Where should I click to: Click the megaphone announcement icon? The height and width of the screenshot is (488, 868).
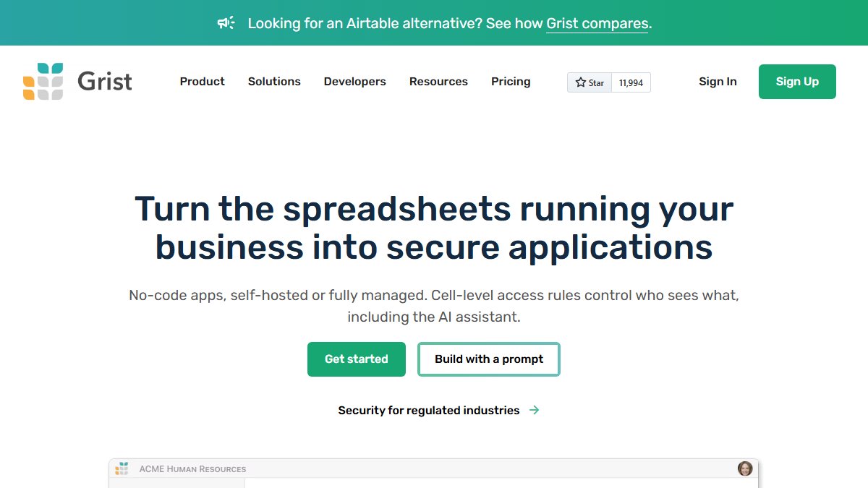tap(226, 23)
